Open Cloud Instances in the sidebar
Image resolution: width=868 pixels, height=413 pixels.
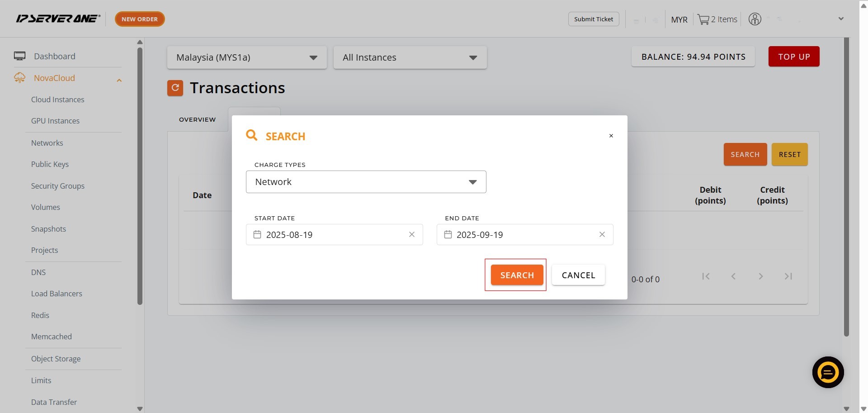57,100
